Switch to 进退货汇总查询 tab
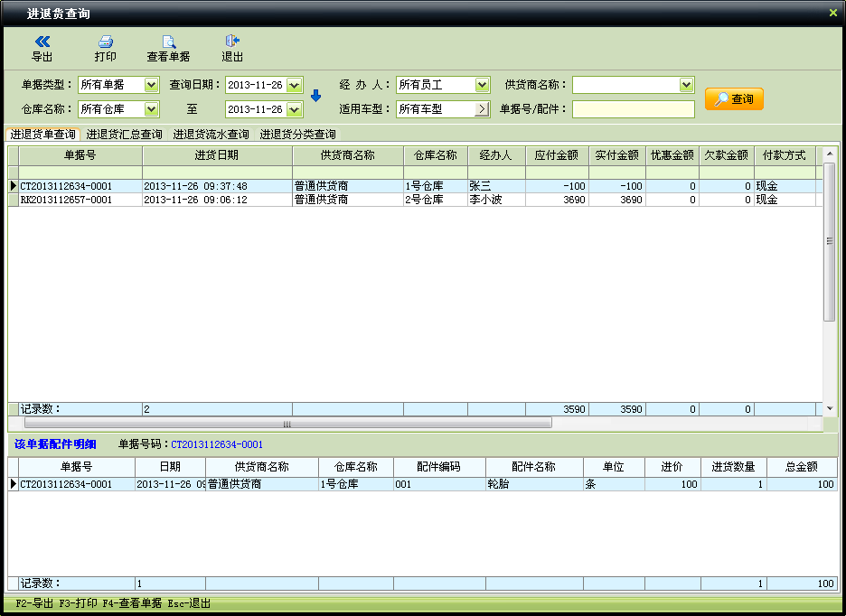The width and height of the screenshot is (846, 616). click(124, 135)
